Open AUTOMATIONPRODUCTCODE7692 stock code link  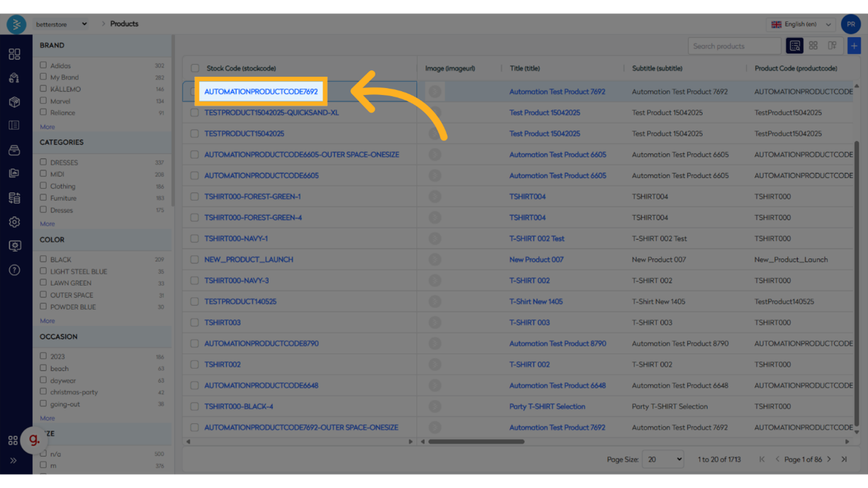coord(261,92)
